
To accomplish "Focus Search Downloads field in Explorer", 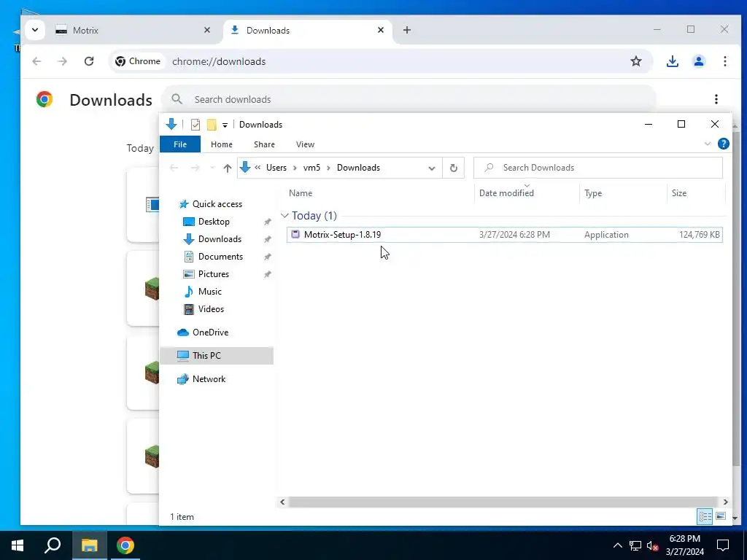I will tap(598, 168).
